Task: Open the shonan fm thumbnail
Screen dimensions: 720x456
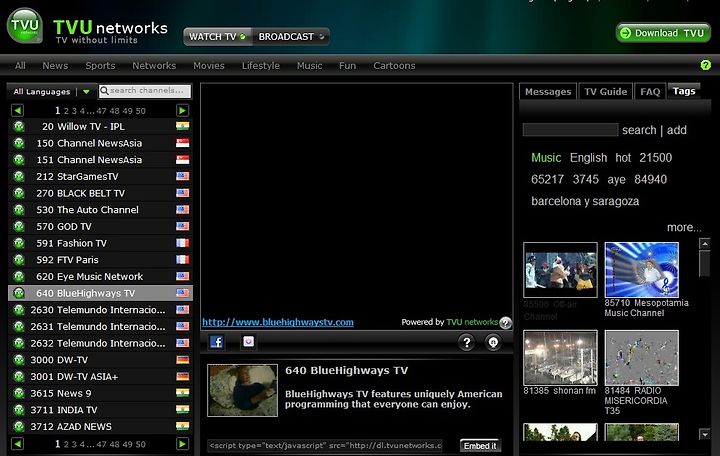Action: coord(560,358)
